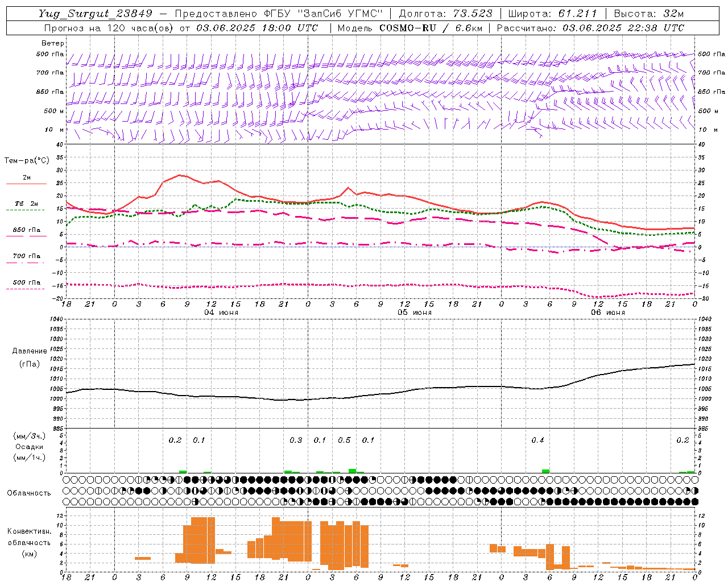Select the "05 июня" date label

[x=415, y=313]
